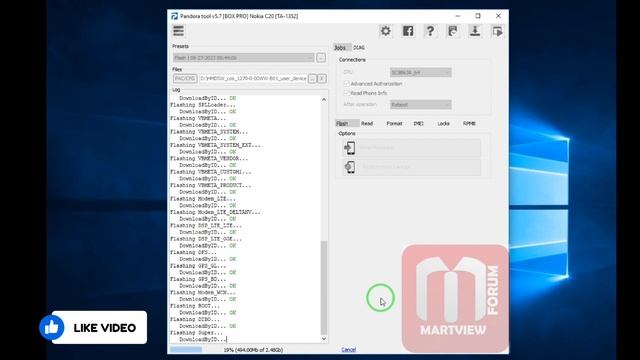Click the X button to clear file path
Image resolution: width=640 pixels, height=360 pixels.
(x=322, y=78)
